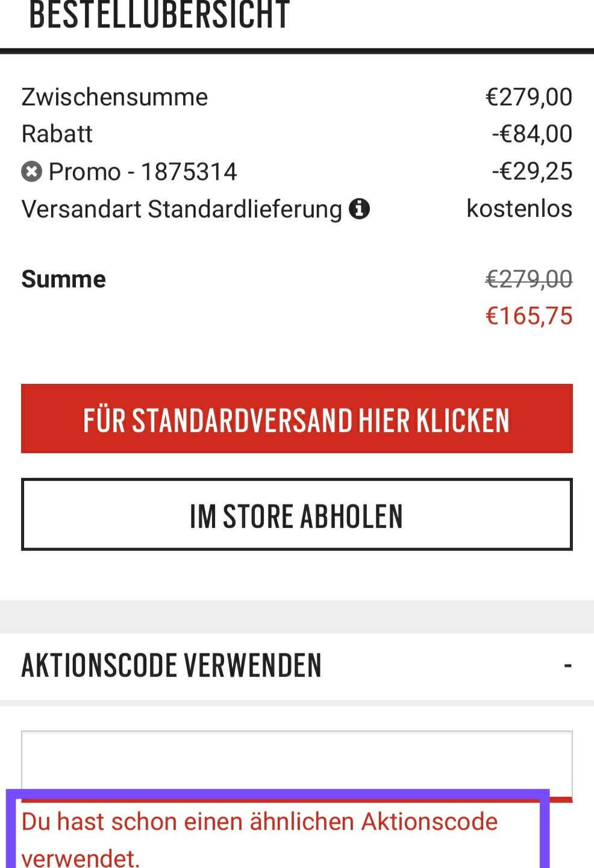Collapse the Aktionscode section with the minus icon

click(567, 665)
